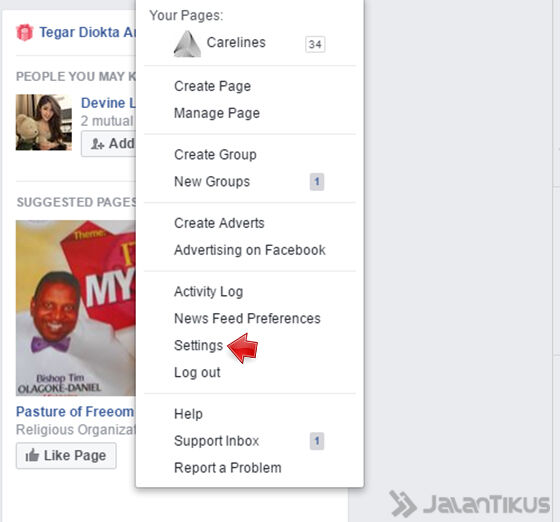This screenshot has width=560, height=522.
Task: Open Devine suggested friend profile link
Action: (x=108, y=103)
